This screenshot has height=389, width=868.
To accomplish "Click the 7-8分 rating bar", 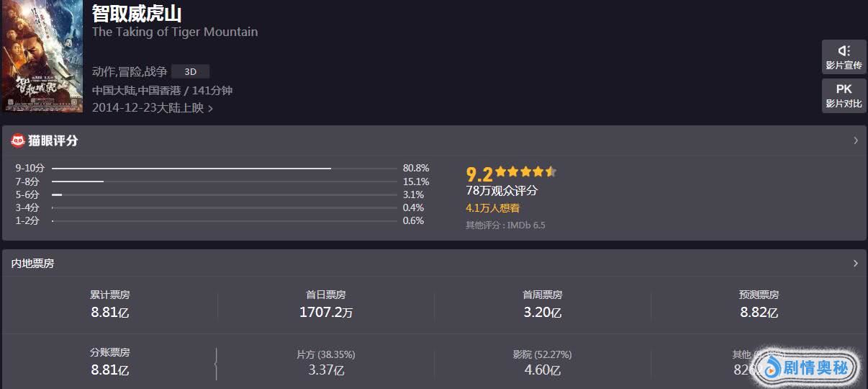I will point(78,182).
